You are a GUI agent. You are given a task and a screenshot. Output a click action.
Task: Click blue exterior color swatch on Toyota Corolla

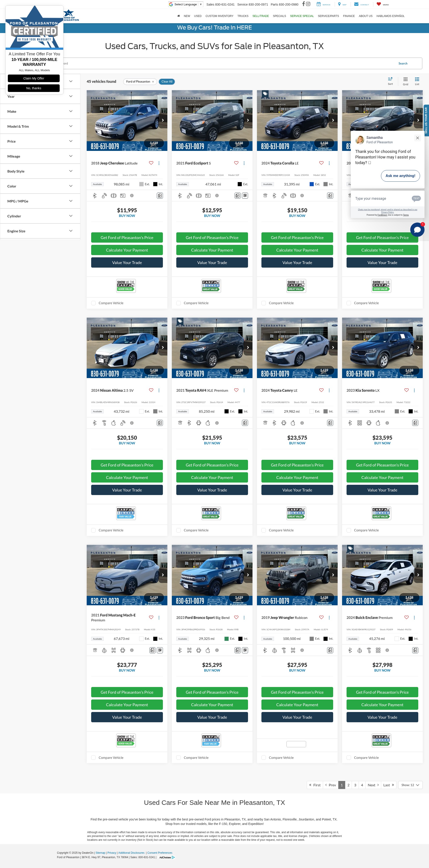coord(312,184)
